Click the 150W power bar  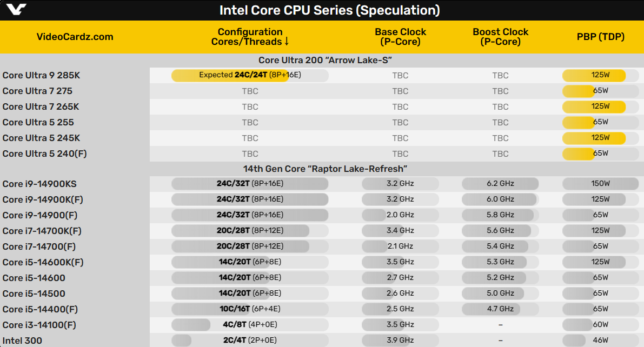[600, 184]
